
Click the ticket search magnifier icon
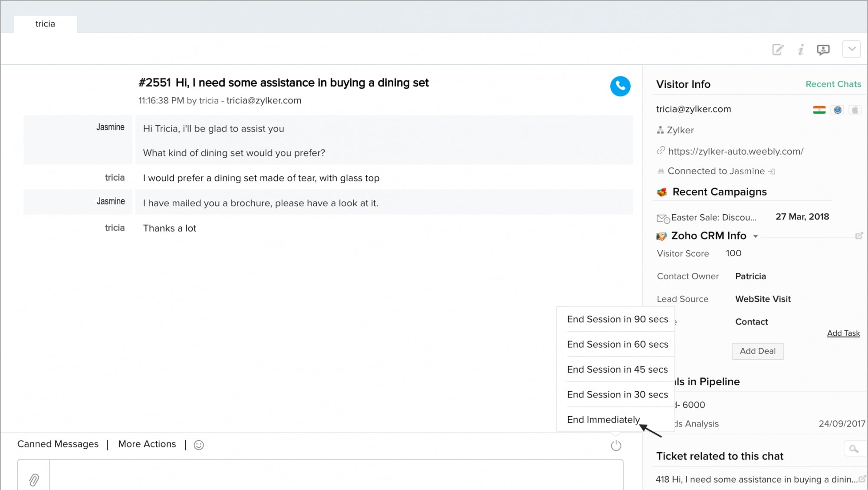click(x=854, y=449)
